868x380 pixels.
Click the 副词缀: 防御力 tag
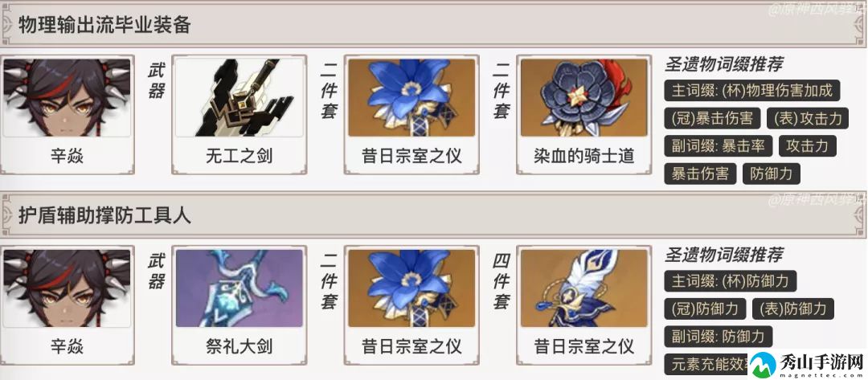tap(718, 337)
